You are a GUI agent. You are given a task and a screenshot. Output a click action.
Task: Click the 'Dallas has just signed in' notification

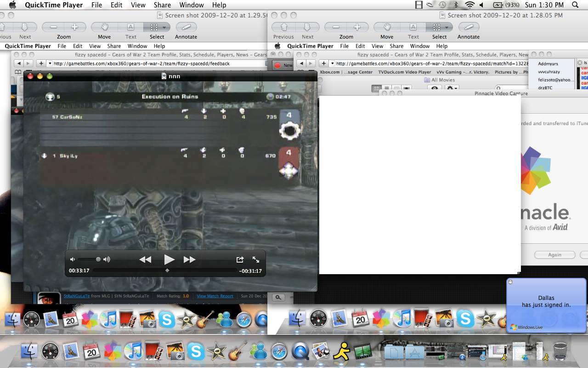(x=546, y=301)
